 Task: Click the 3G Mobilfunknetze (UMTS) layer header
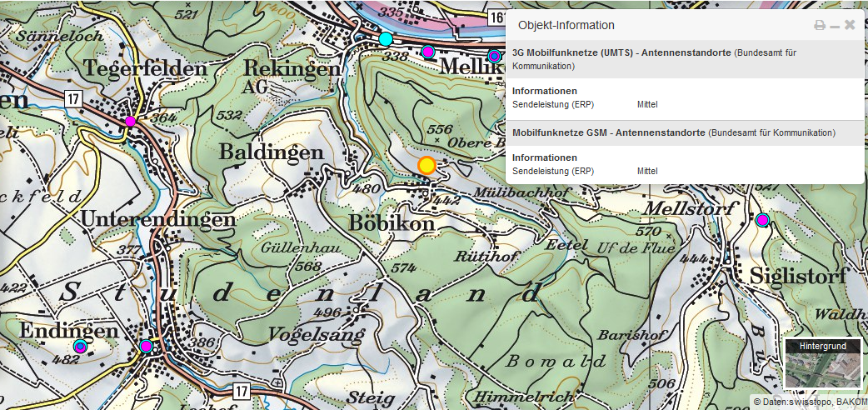tap(686, 59)
